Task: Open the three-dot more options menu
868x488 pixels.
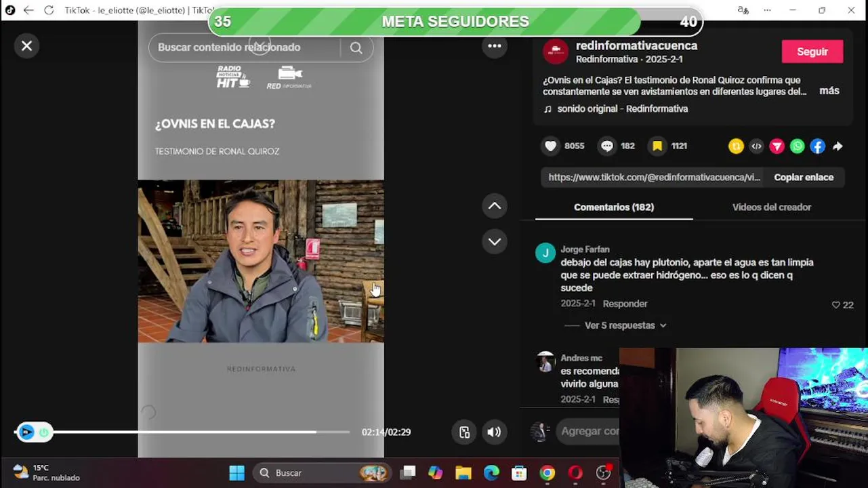Action: (495, 46)
